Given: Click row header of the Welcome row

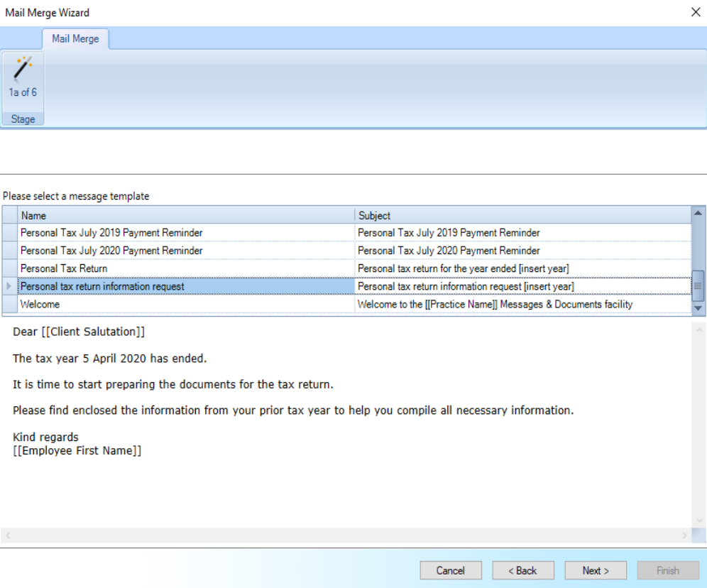Looking at the screenshot, I should pos(10,305).
